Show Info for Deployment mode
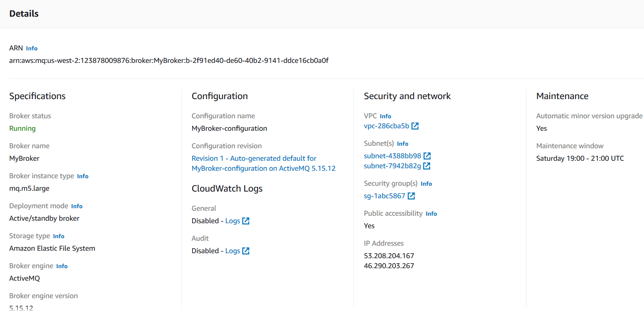Viewport: 644px width, 314px height. (x=77, y=206)
